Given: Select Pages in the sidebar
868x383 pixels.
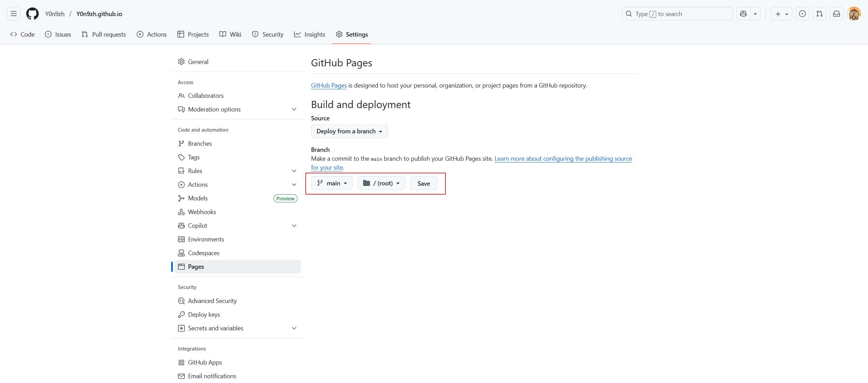Looking at the screenshot, I should tap(237, 267).
